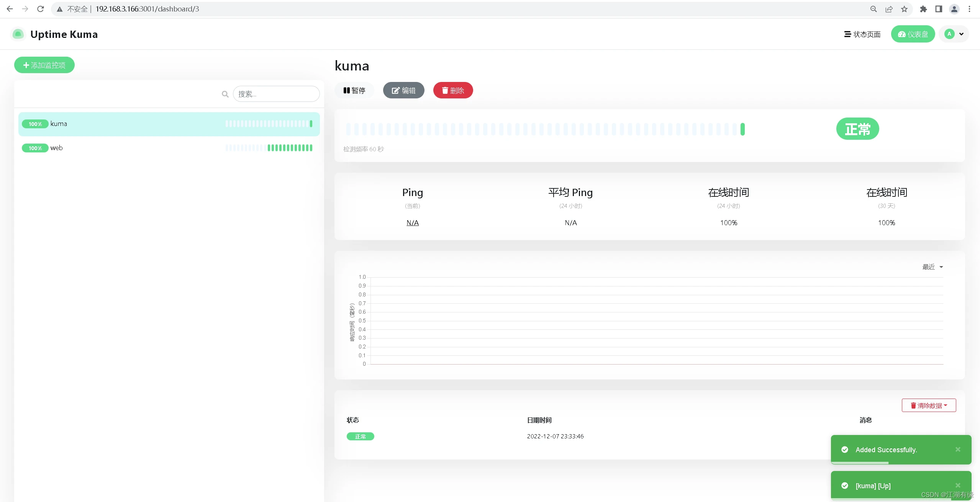
Task: Delete the monitor with 删除 button
Action: pyautogui.click(x=453, y=90)
